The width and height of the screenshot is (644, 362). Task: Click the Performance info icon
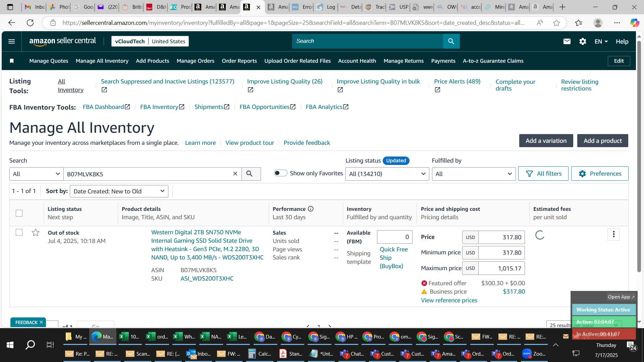click(x=311, y=209)
